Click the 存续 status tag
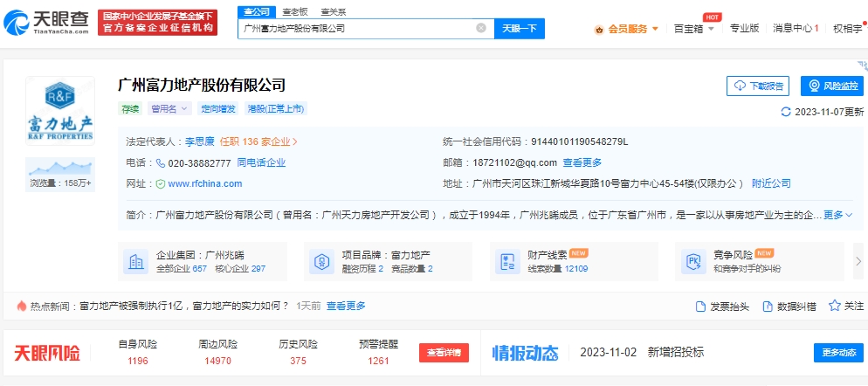This screenshot has height=386, width=868. coord(131,109)
